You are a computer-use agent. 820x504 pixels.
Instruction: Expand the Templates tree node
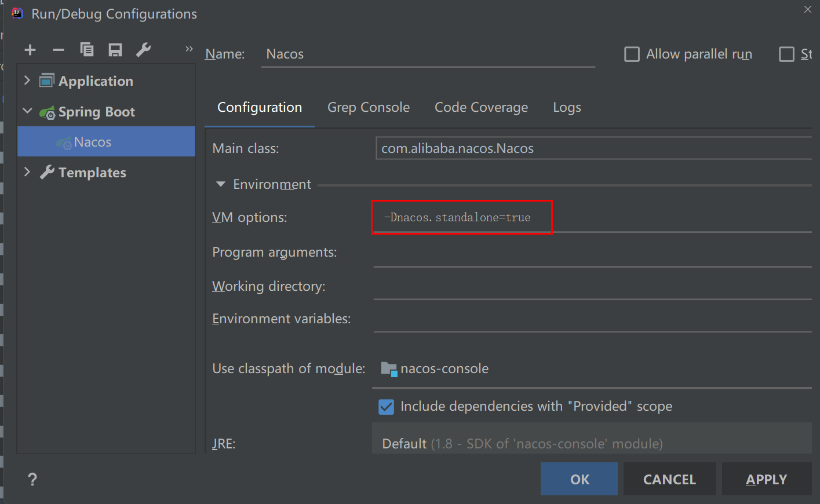point(27,171)
